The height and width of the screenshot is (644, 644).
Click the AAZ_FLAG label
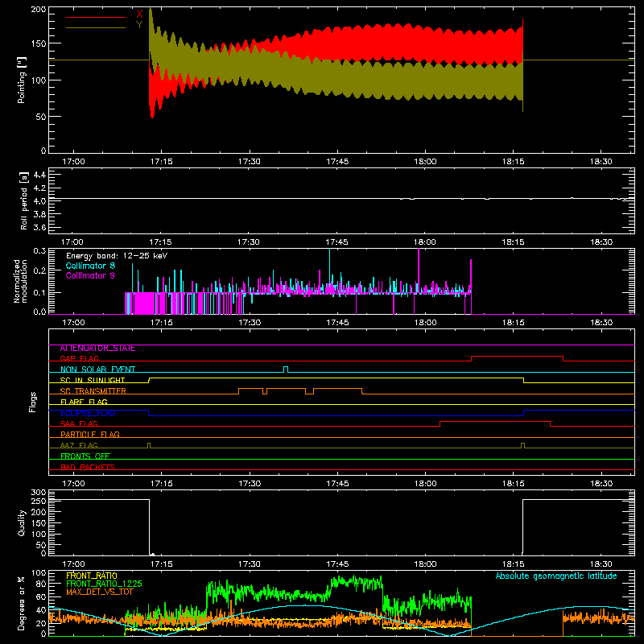click(x=79, y=445)
